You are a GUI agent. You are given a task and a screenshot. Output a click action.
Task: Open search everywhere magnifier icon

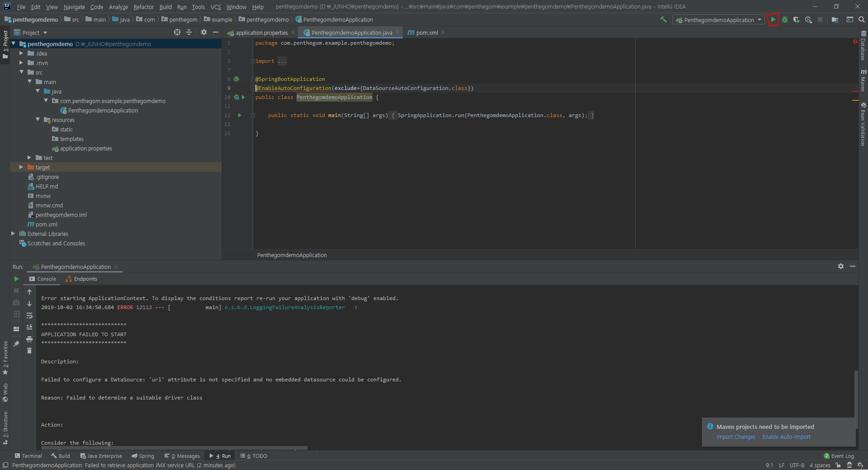click(x=862, y=19)
